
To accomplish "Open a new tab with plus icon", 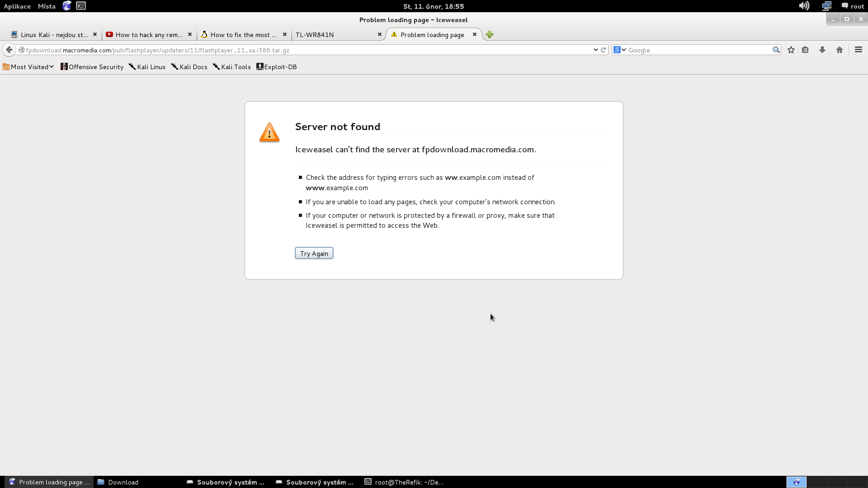I will coord(490,34).
